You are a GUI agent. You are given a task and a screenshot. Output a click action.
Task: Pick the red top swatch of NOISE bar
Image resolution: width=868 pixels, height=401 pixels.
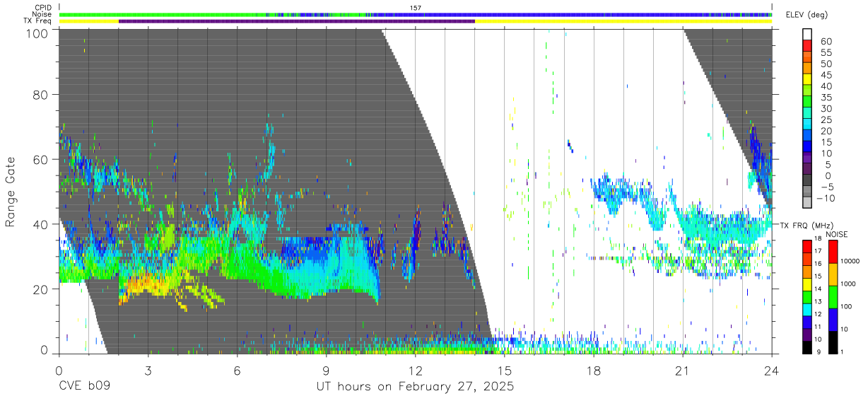[x=833, y=251]
